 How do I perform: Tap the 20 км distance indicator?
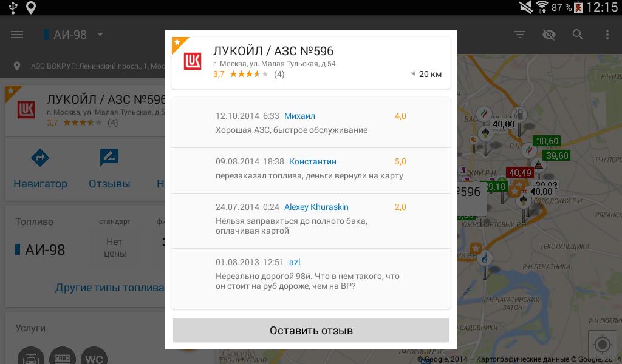(x=426, y=74)
